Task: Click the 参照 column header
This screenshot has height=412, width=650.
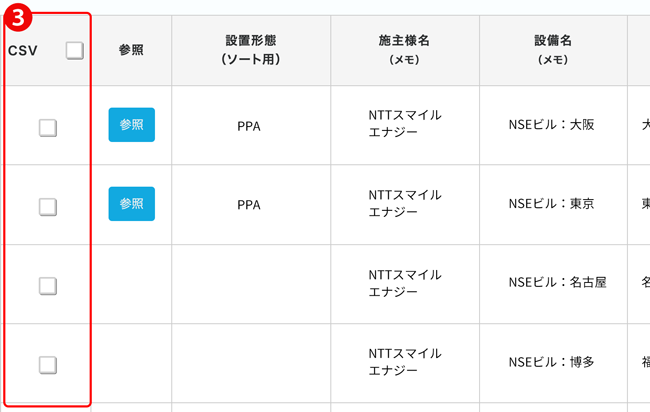Action: tap(131, 50)
